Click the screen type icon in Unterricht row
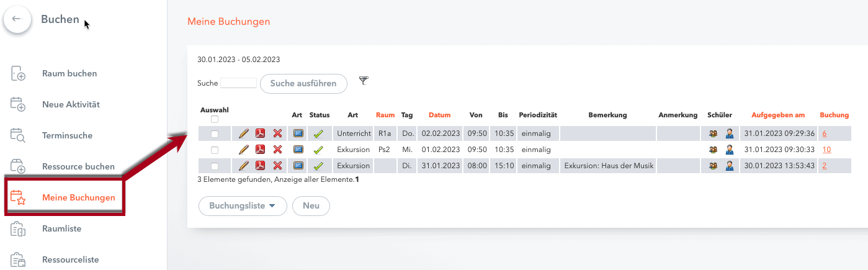Viewport: 868px width, 270px height. (x=298, y=133)
